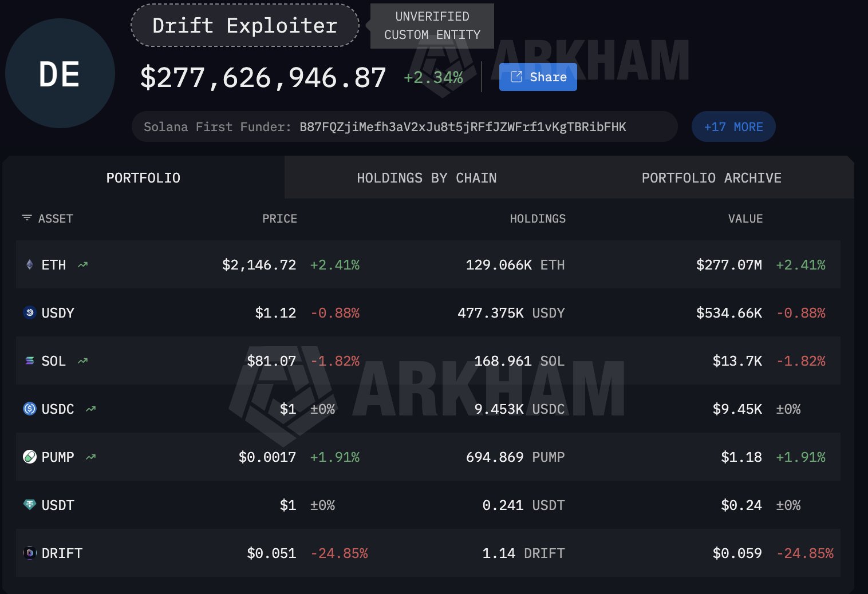
Task: Click the PUMP pill token icon
Action: 30,457
